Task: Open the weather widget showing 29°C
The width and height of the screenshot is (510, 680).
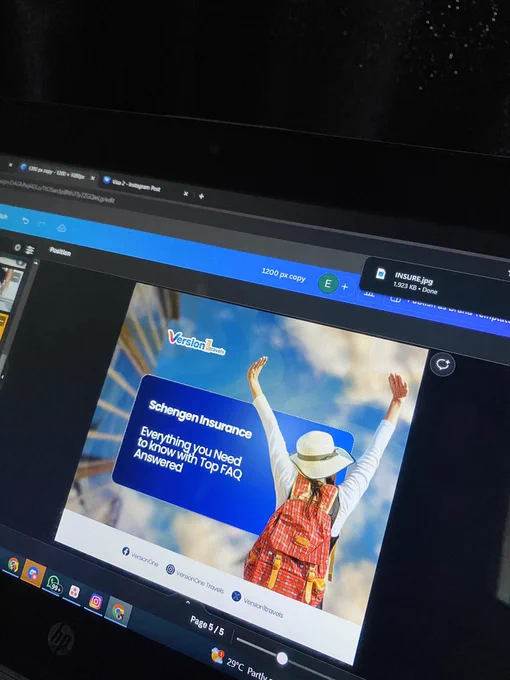Action: pyautogui.click(x=239, y=664)
